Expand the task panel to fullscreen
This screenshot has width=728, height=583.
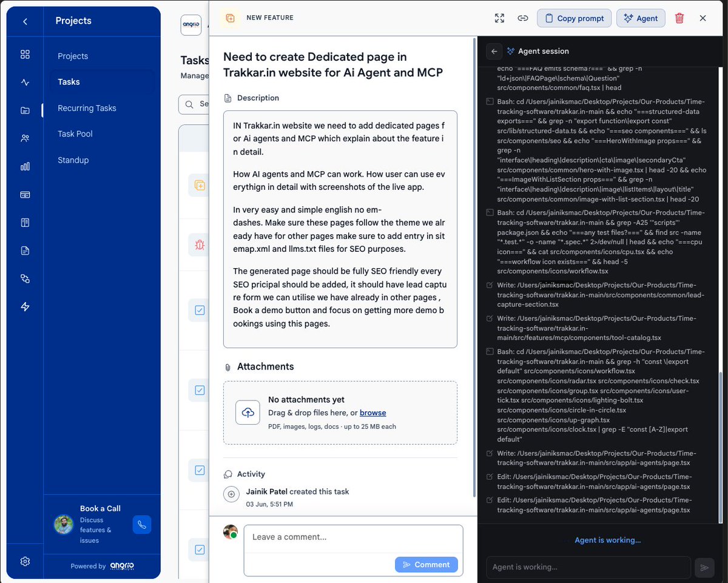[499, 18]
